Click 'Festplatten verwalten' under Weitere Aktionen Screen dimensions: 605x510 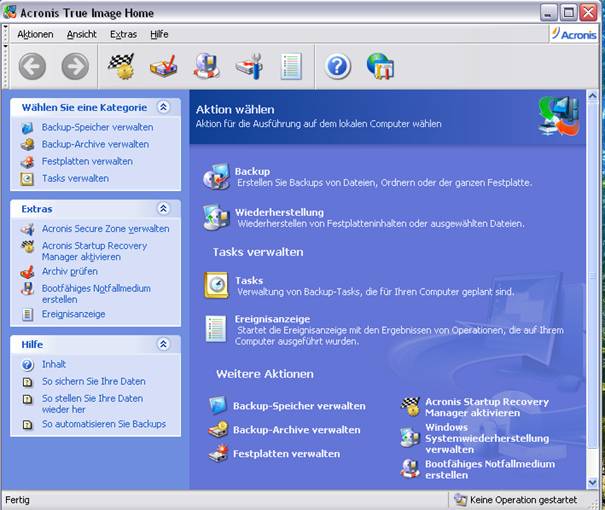pos(287,454)
